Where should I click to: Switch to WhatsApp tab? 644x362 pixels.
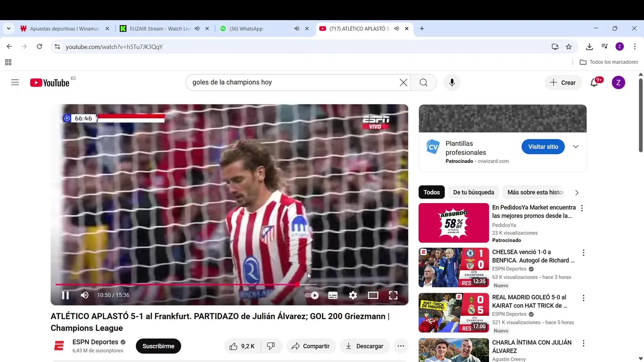click(x=246, y=29)
